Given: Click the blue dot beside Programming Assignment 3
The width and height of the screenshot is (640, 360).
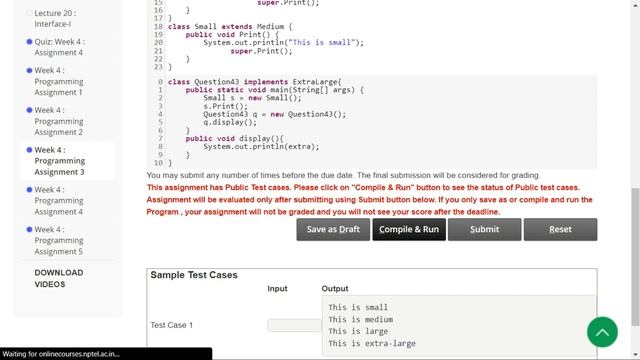Looking at the screenshot, I should (29, 150).
